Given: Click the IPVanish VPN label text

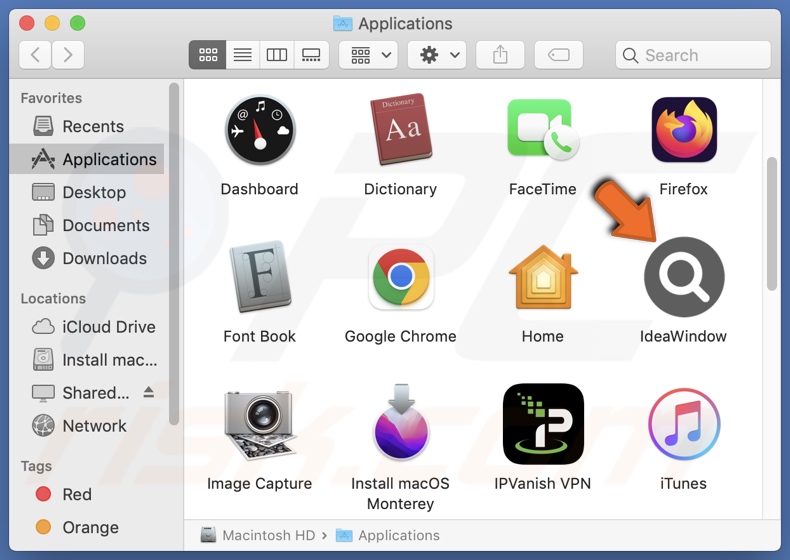Looking at the screenshot, I should click(543, 484).
